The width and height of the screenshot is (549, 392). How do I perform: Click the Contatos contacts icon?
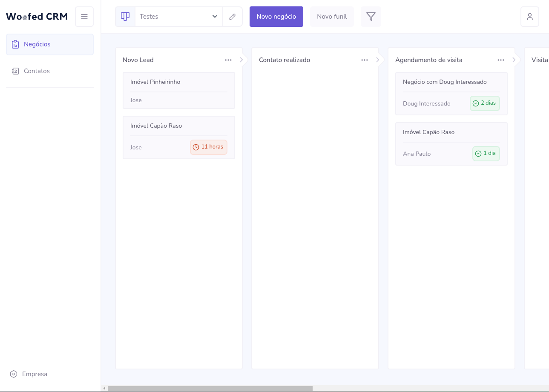coord(15,71)
